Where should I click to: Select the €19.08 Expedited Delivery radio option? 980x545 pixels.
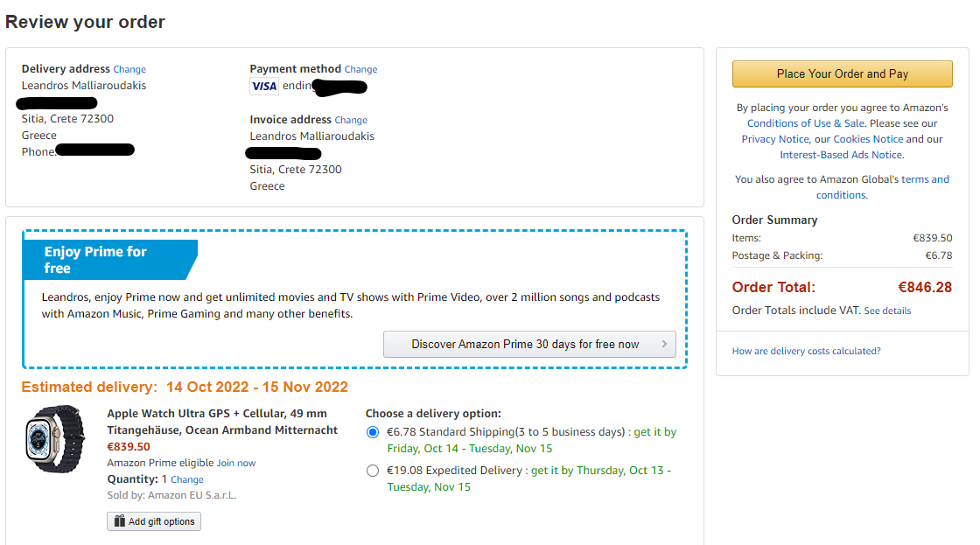tap(373, 471)
